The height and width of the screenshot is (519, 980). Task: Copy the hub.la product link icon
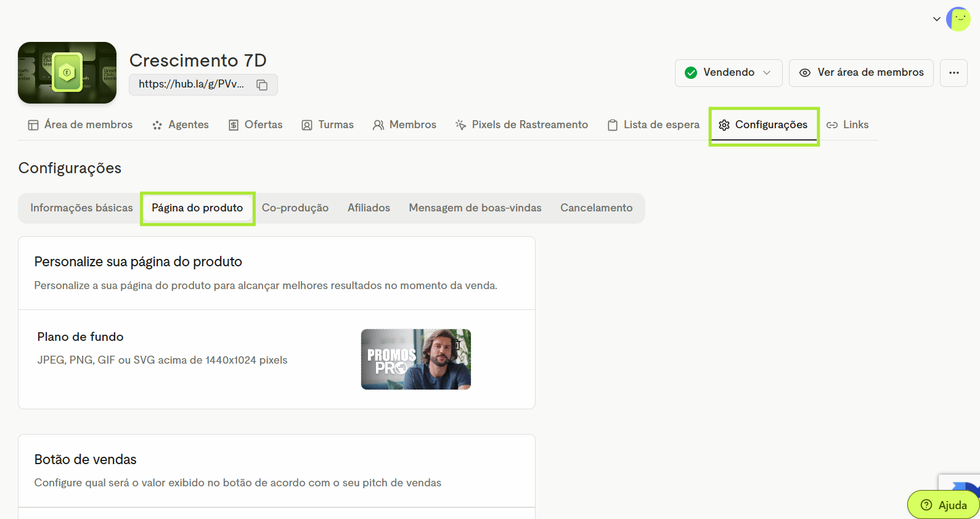pos(262,85)
